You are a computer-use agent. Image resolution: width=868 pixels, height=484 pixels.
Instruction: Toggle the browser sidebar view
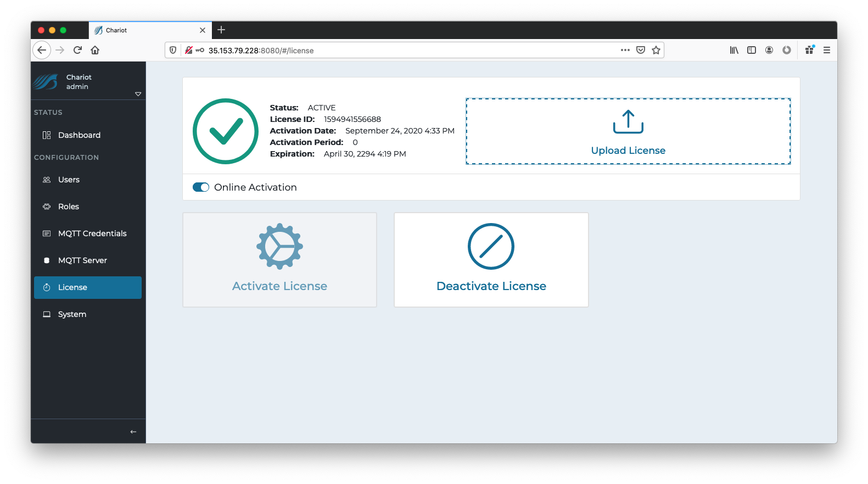tap(752, 50)
